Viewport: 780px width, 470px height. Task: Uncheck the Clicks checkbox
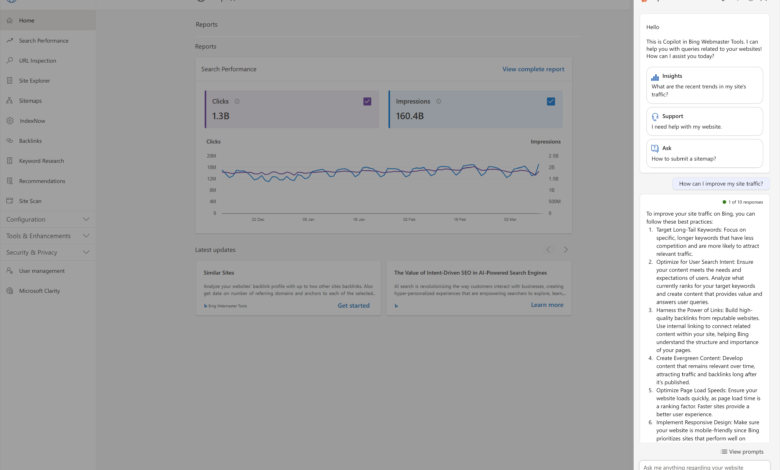[367, 101]
